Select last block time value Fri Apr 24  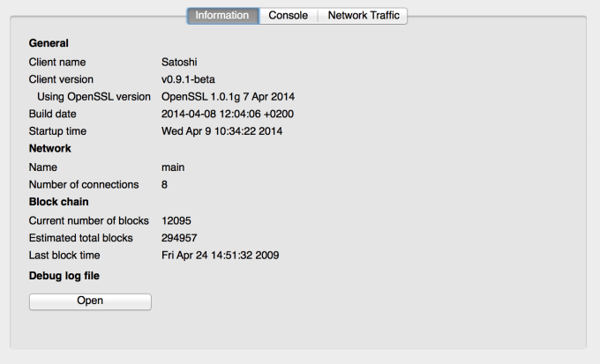pos(221,256)
